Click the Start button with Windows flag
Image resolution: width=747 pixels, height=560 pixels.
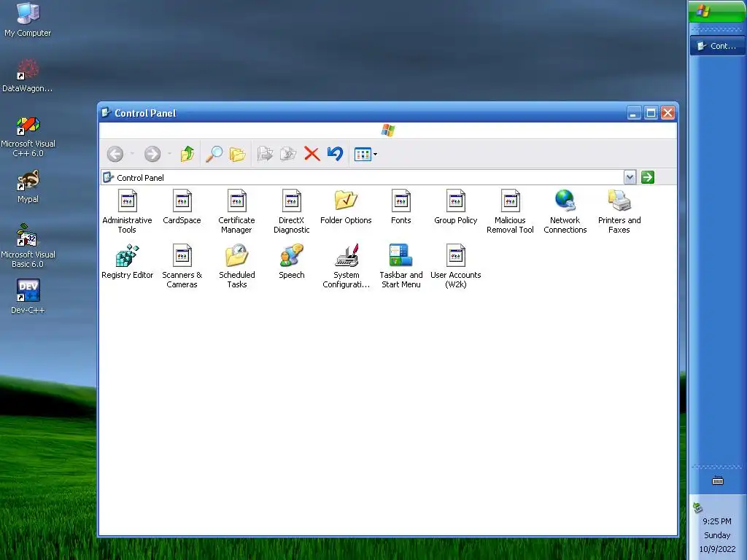[718, 11]
